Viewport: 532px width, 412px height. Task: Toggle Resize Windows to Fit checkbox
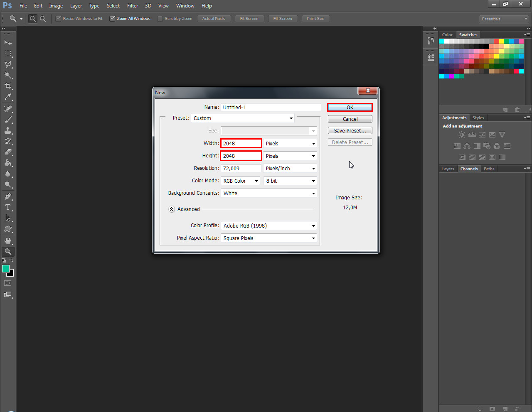59,18
